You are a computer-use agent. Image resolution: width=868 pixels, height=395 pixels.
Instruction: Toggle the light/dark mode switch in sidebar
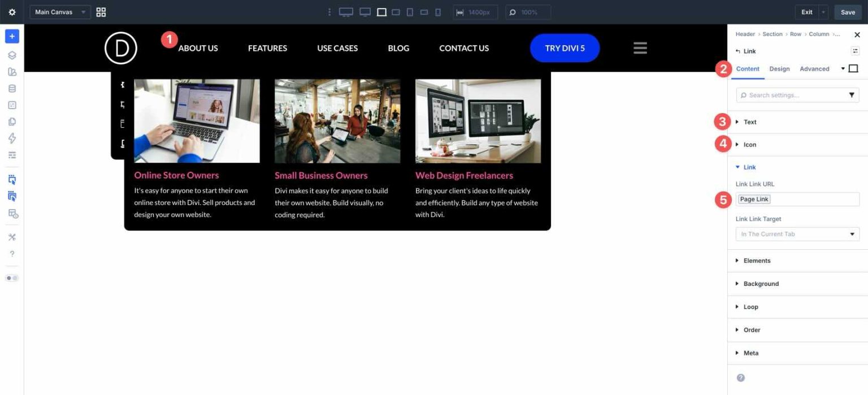coord(12,278)
